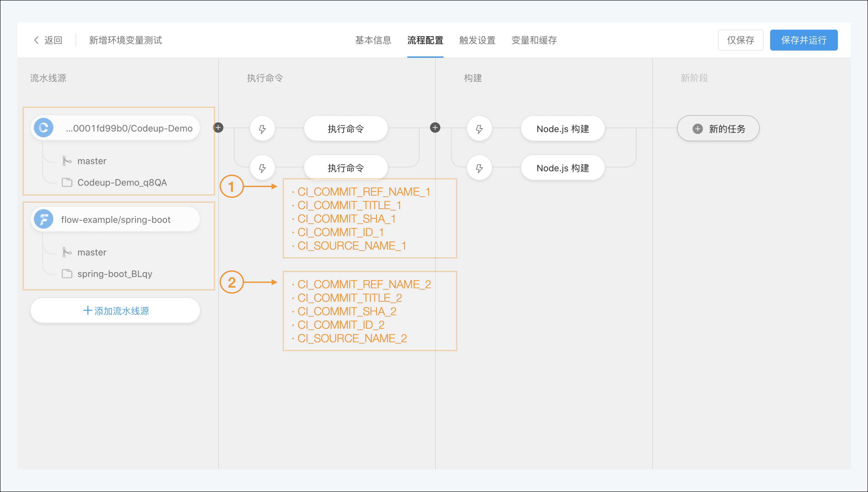Open flow-example/spring-boot source
The height and width of the screenshot is (492, 868).
115,219
